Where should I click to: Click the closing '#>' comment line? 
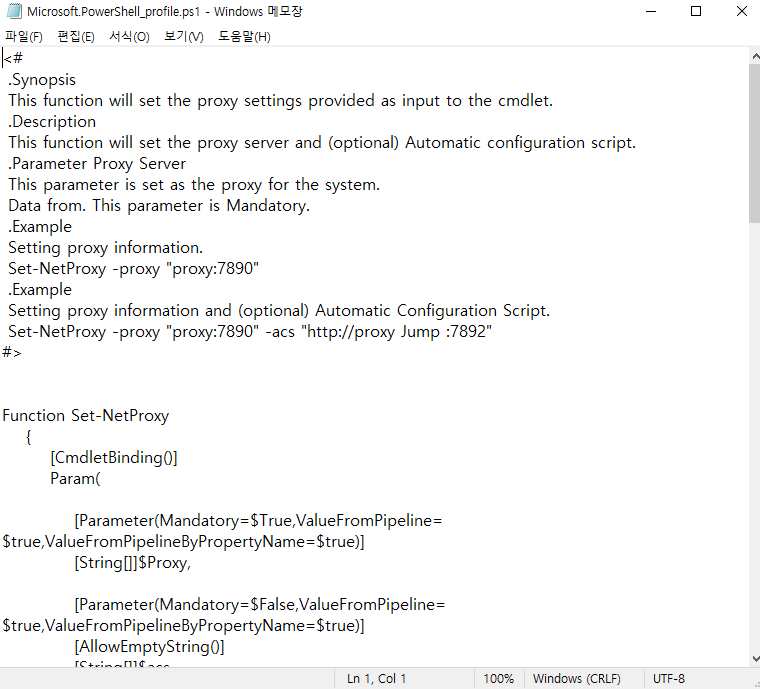12,353
